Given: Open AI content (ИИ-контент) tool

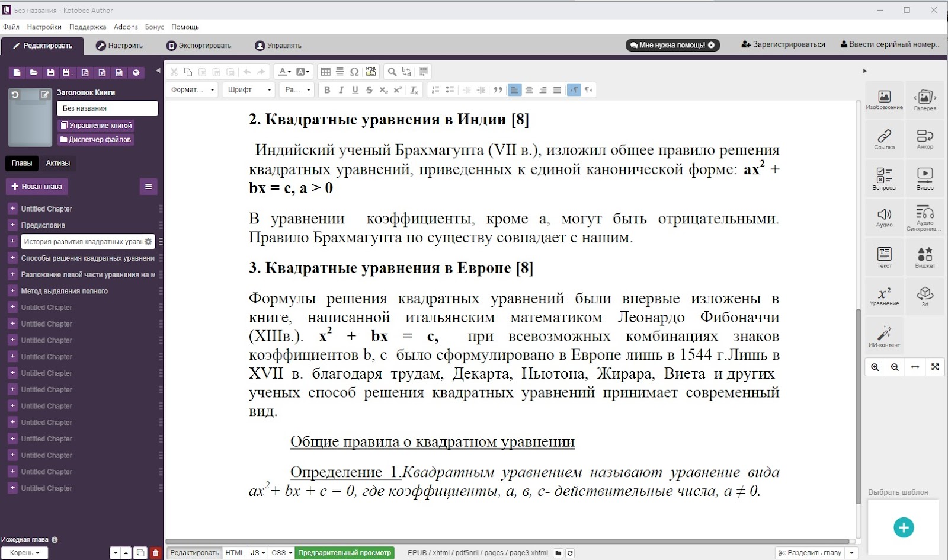Looking at the screenshot, I should [884, 335].
